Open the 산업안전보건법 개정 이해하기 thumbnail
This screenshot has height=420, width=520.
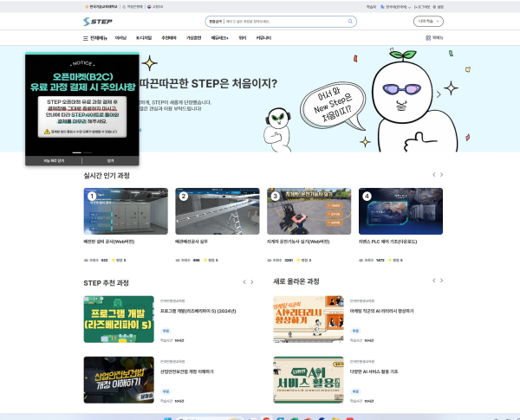click(119, 380)
